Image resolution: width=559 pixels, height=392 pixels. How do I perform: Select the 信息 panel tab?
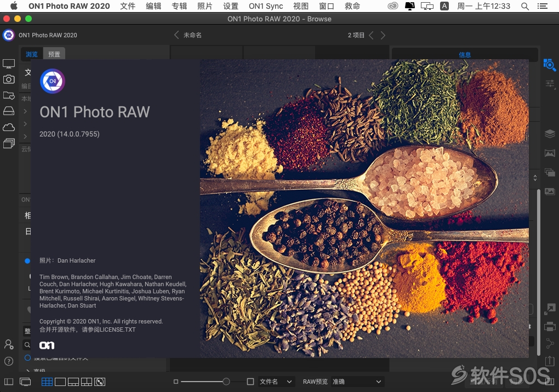pos(465,55)
